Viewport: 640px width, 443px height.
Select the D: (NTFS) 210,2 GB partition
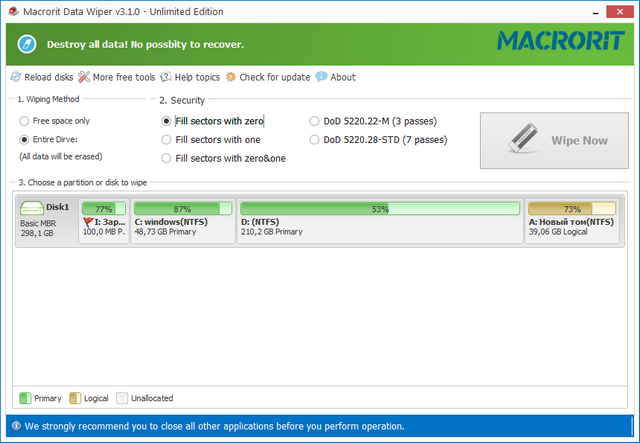[380, 222]
